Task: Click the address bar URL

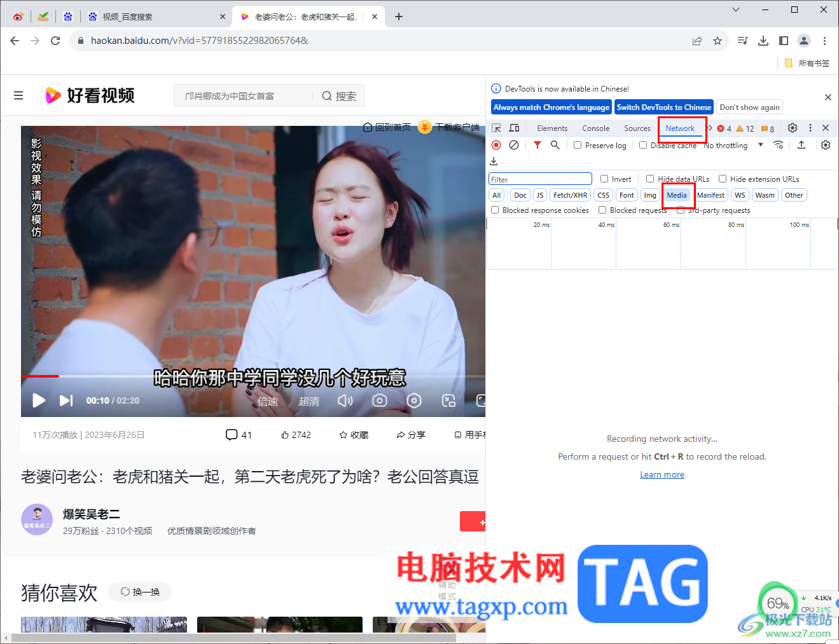Action: (x=200, y=41)
